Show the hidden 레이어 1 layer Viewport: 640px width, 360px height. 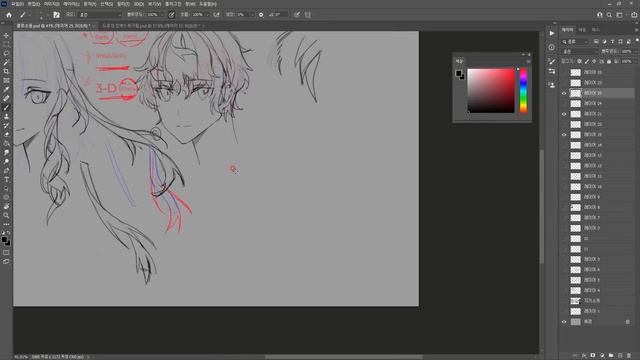[x=564, y=311]
